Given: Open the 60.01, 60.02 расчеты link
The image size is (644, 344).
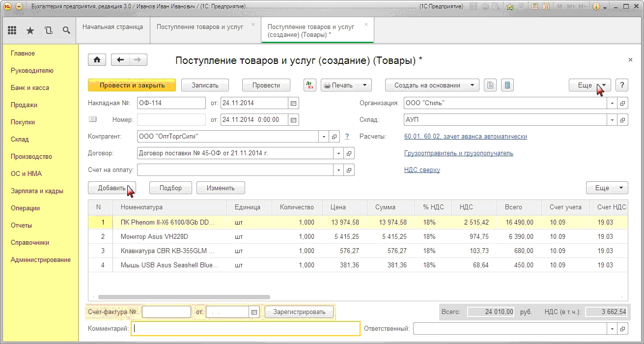Looking at the screenshot, I should pyautogui.click(x=465, y=136).
